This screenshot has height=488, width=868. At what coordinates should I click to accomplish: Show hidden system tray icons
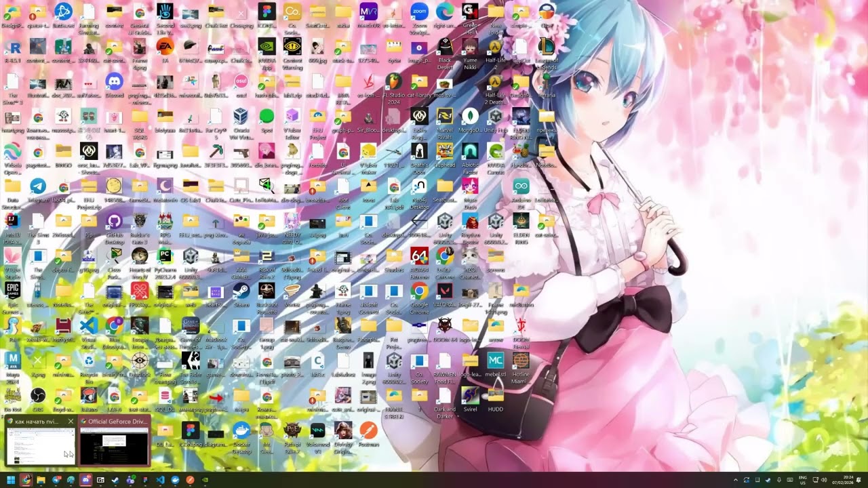tap(736, 480)
